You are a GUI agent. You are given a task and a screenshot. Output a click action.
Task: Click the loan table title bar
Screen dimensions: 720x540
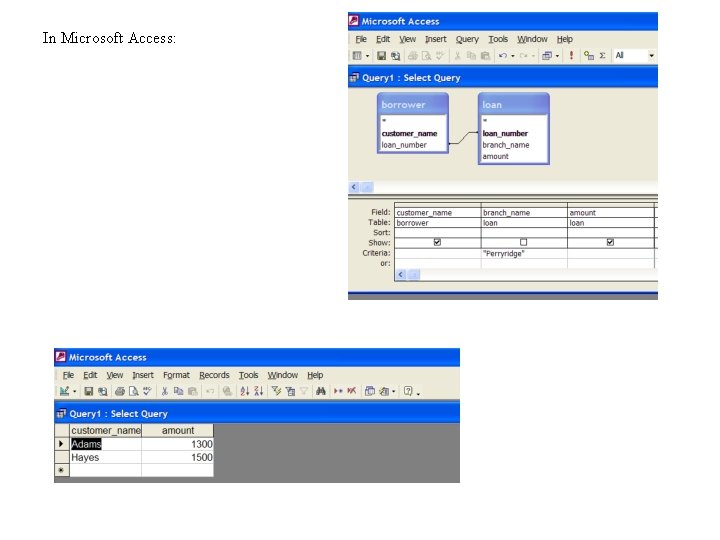513,104
